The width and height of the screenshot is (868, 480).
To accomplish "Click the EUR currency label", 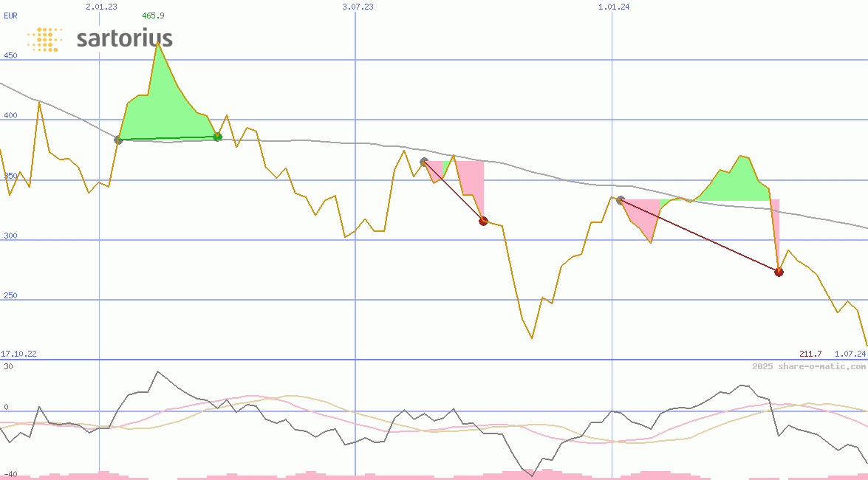I will coord(10,16).
